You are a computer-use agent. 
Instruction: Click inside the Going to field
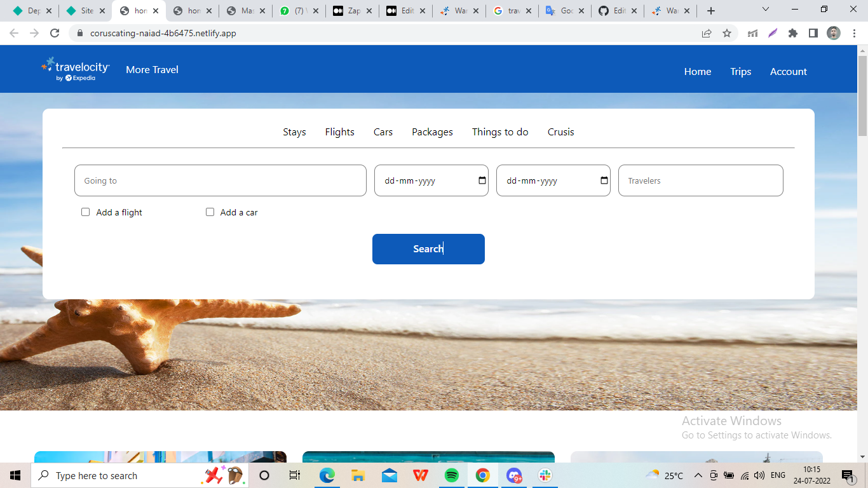click(220, 180)
